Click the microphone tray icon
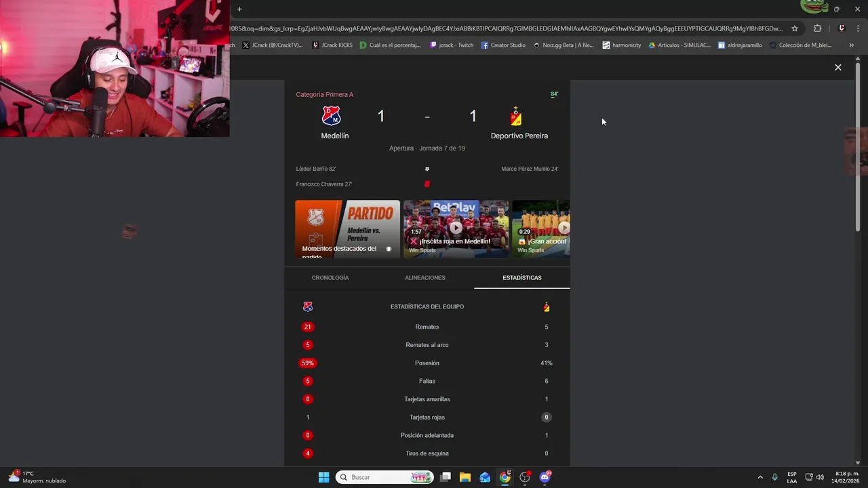The image size is (868, 488). (x=775, y=477)
